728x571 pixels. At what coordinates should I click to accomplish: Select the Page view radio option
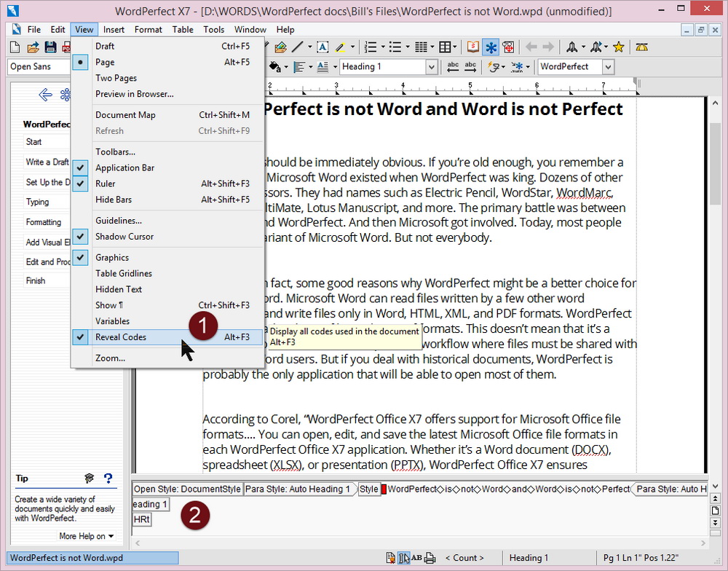pyautogui.click(x=167, y=62)
